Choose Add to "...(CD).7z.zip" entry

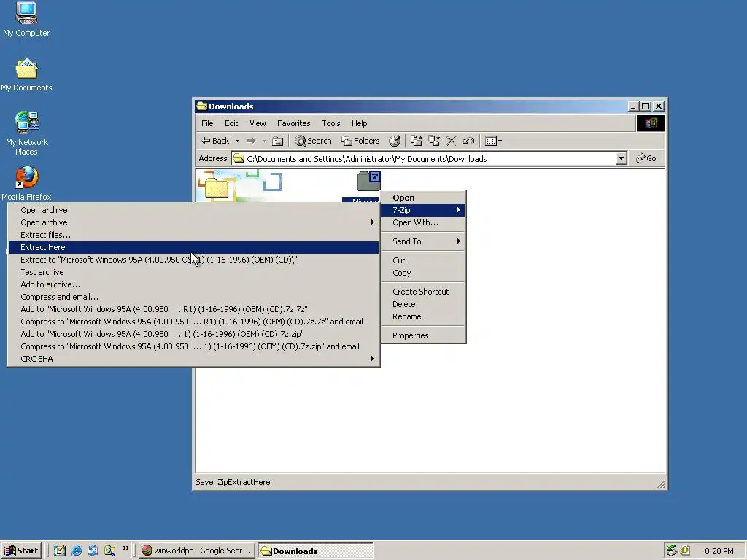[x=193, y=334]
